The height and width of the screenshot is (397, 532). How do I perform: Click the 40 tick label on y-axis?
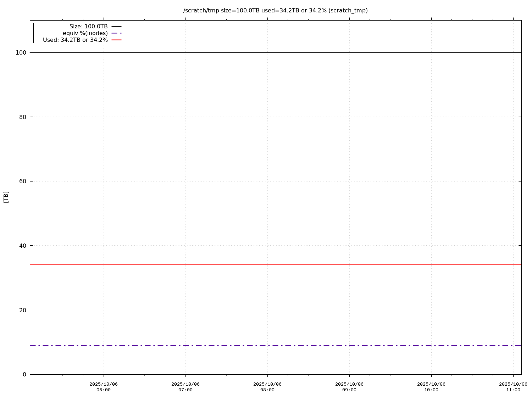pyautogui.click(x=22, y=246)
